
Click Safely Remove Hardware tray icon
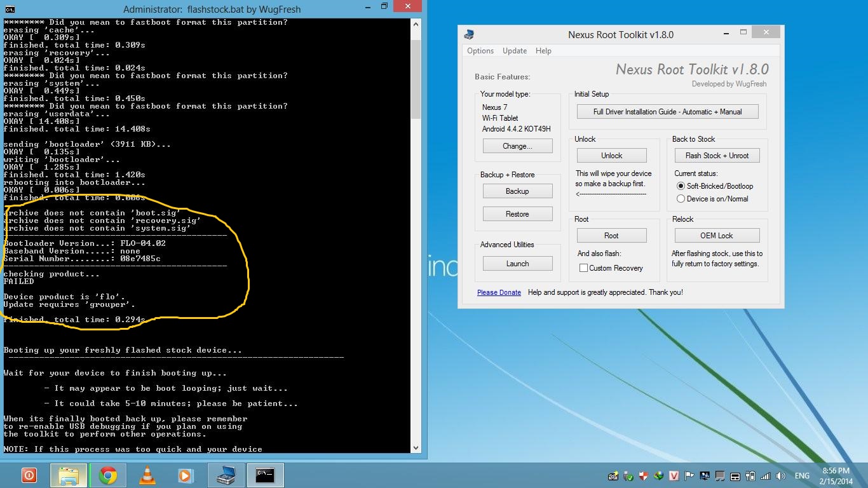click(628, 476)
